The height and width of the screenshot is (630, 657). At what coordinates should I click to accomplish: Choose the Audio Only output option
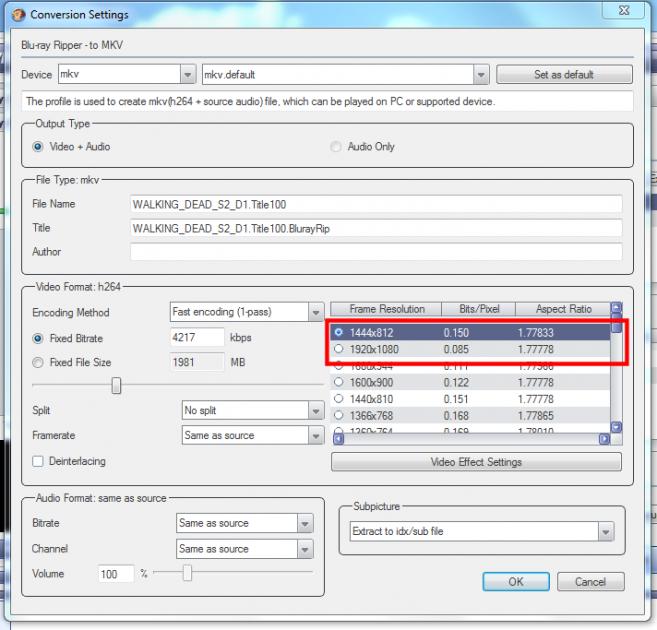336,146
